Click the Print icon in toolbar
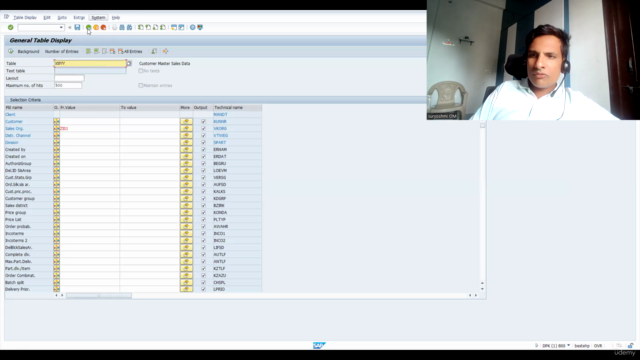The height and width of the screenshot is (360, 640). (114, 27)
